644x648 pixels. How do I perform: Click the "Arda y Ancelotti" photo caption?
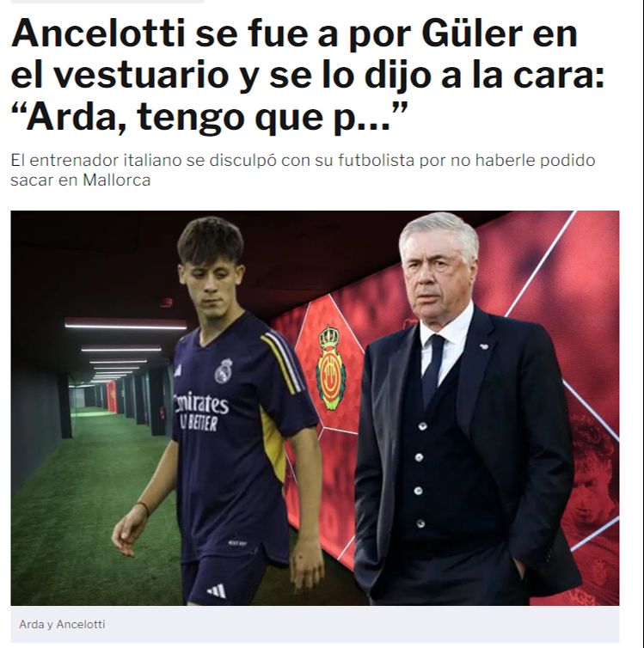coord(62,624)
